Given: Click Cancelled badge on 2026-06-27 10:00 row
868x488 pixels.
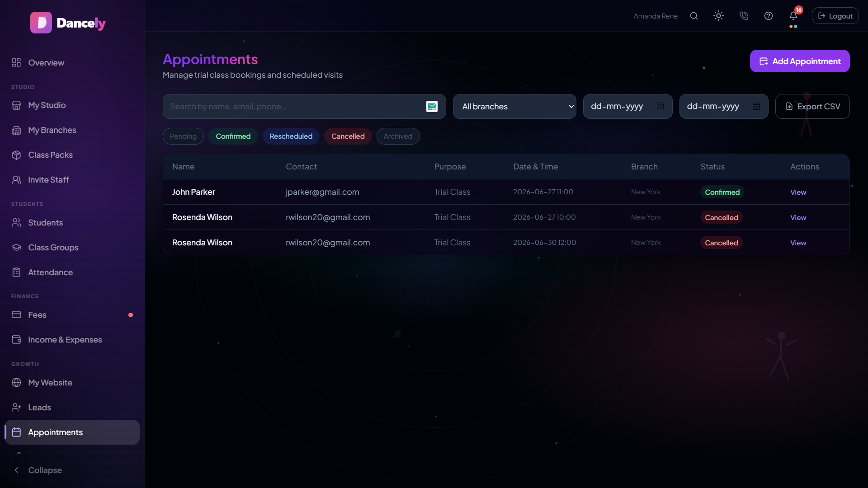Looking at the screenshot, I should pos(721,217).
